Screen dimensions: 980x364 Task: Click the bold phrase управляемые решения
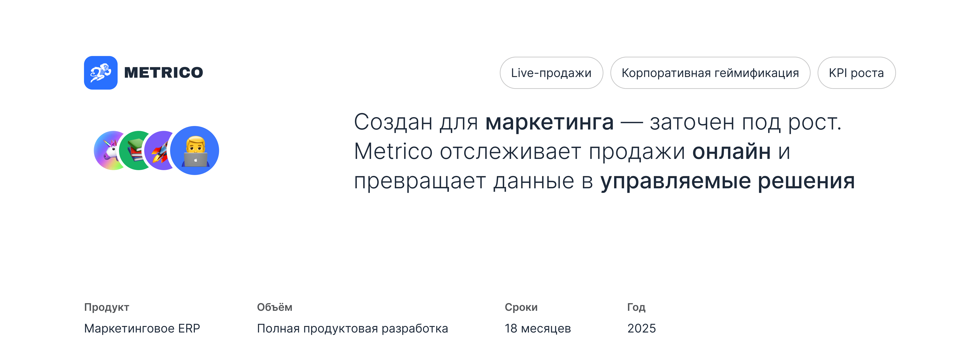click(x=727, y=181)
